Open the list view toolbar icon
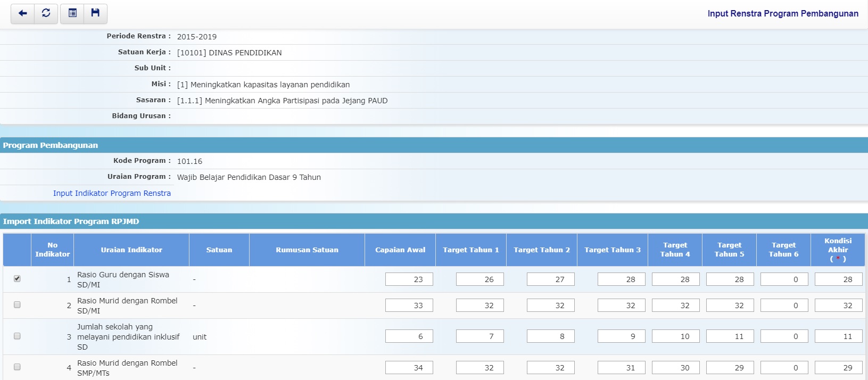 click(x=73, y=13)
